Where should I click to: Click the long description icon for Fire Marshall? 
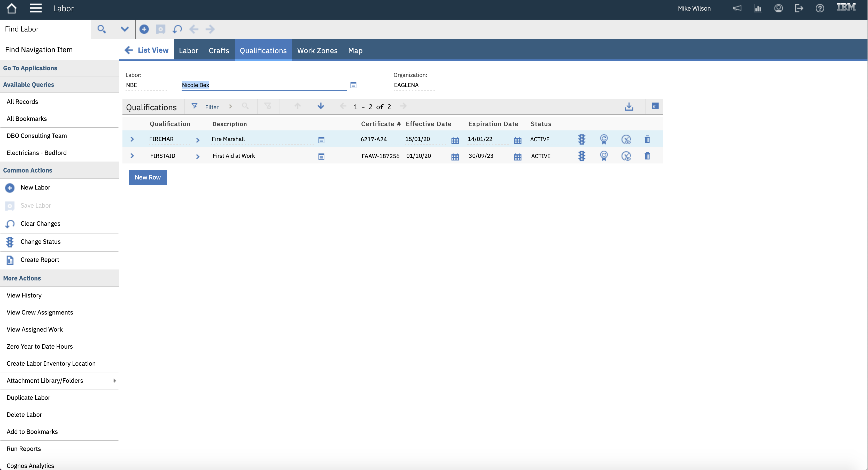click(321, 140)
